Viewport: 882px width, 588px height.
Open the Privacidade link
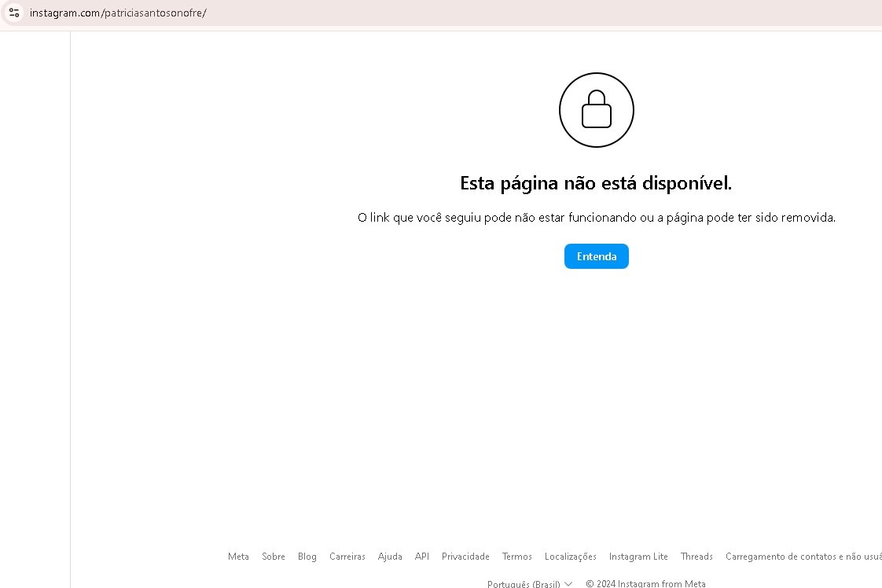pos(465,557)
